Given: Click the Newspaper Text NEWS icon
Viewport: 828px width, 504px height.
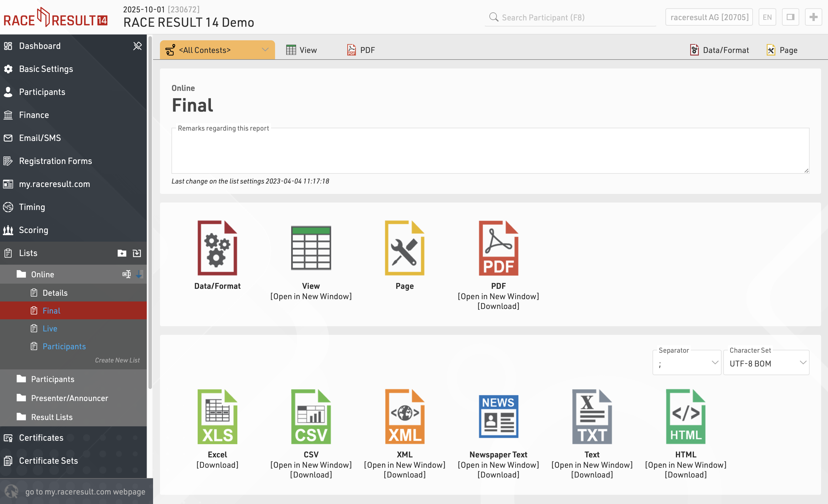Looking at the screenshot, I should coord(498,417).
